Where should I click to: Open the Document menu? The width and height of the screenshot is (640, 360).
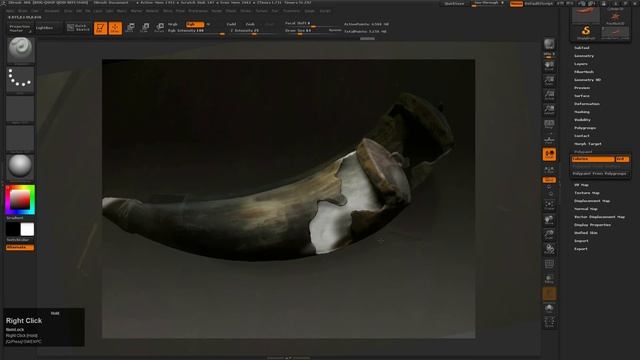(x=52, y=11)
